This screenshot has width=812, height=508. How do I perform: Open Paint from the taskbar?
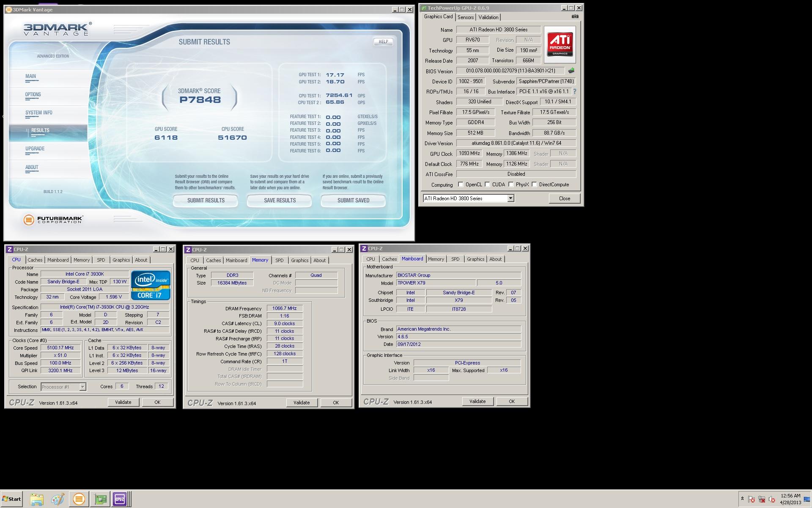[x=58, y=500]
